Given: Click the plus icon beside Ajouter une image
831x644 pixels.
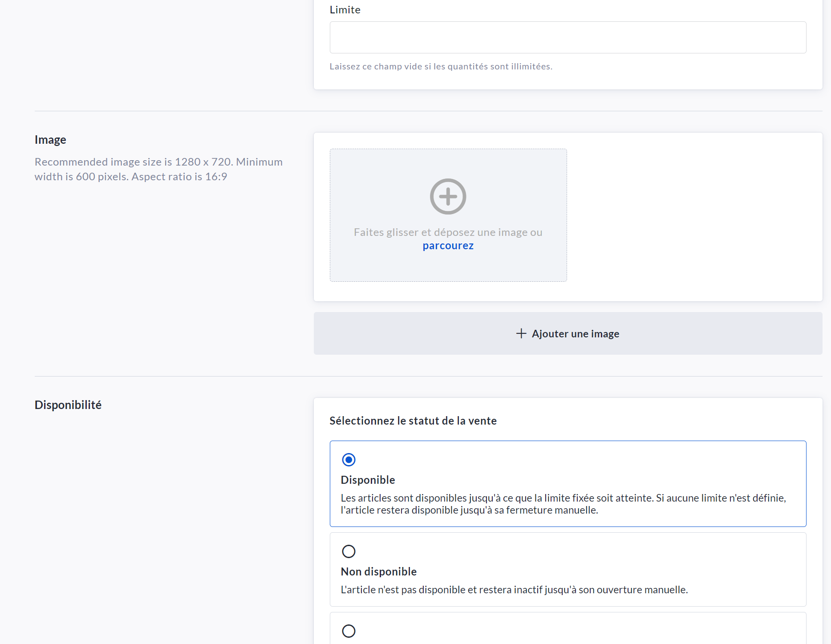Looking at the screenshot, I should coord(521,333).
